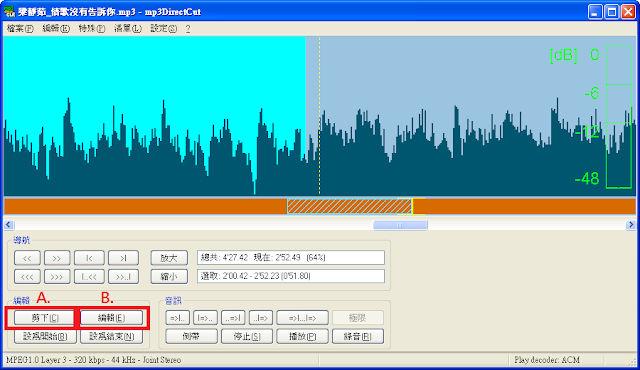Click the Play decoder: ACM status text

[x=547, y=360]
